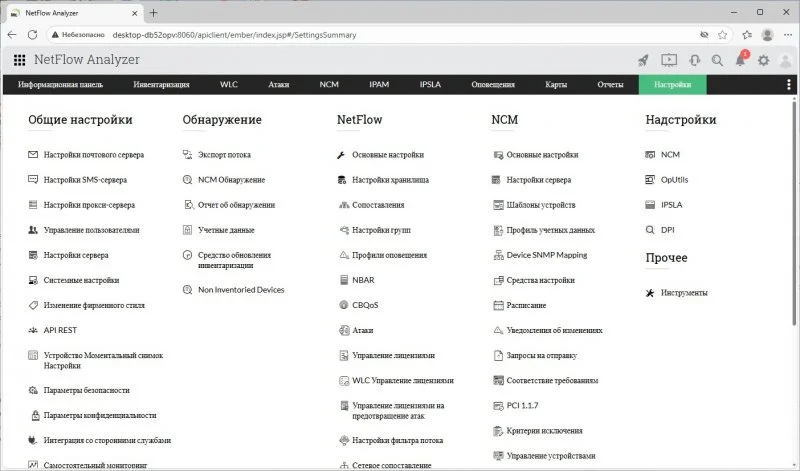Viewport: 800px width, 471px height.
Task: Click the CBQoS icon
Action: pos(344,305)
